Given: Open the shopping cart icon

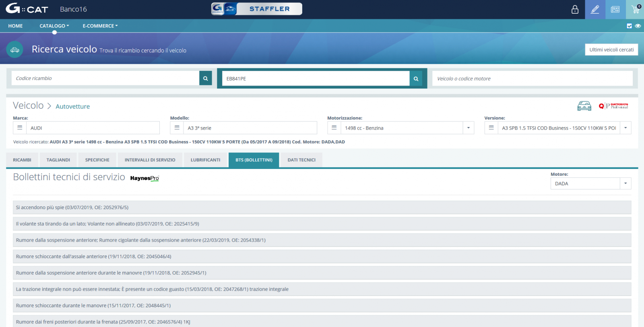Looking at the screenshot, I should click(636, 9).
